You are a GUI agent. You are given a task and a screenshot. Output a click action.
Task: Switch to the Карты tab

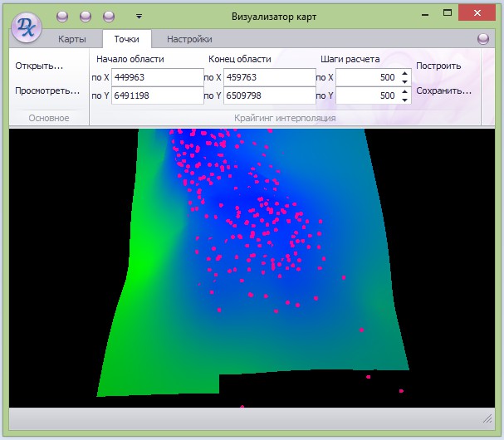[72, 39]
